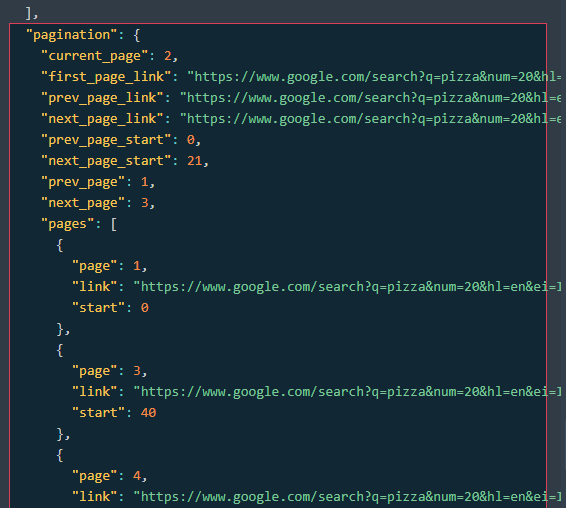This screenshot has height=508, width=566.
Task: Click the next_page_start value 21
Action: 195,161
